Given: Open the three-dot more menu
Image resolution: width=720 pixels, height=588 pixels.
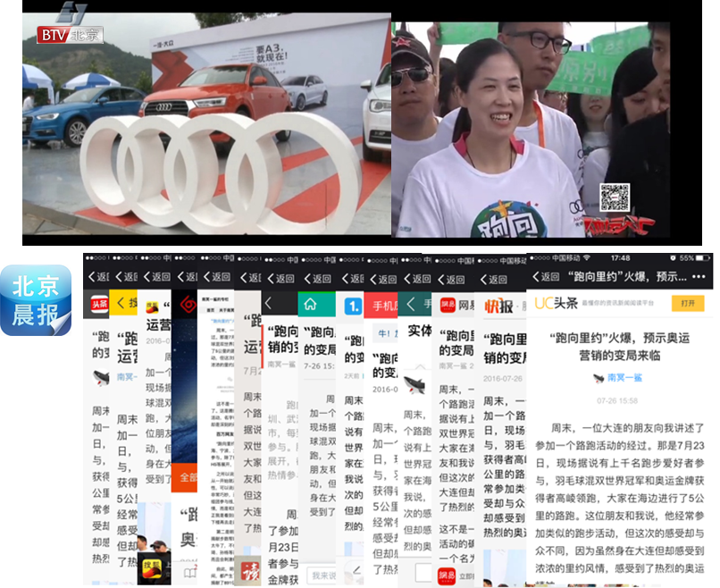Looking at the screenshot, I should click(699, 276).
